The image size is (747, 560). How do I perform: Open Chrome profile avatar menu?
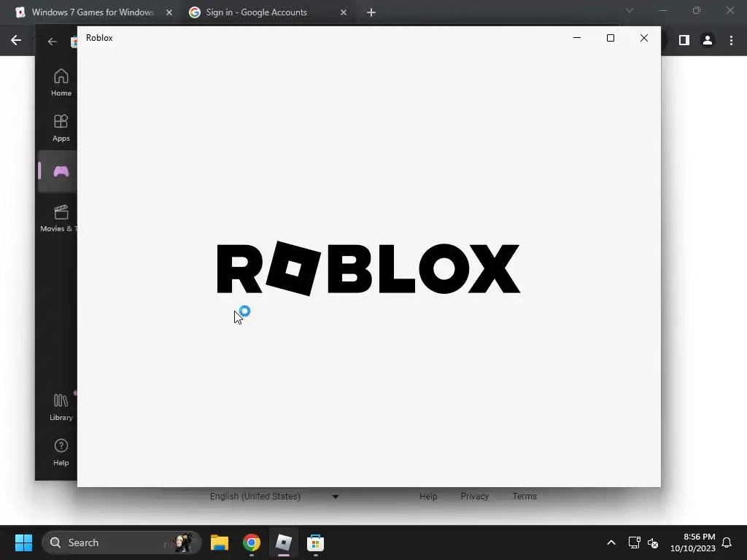(x=708, y=41)
